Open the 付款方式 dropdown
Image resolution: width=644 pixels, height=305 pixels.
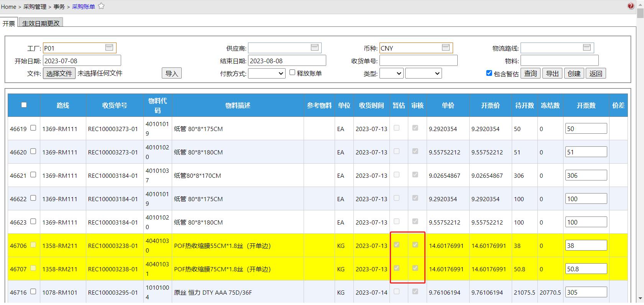click(267, 73)
